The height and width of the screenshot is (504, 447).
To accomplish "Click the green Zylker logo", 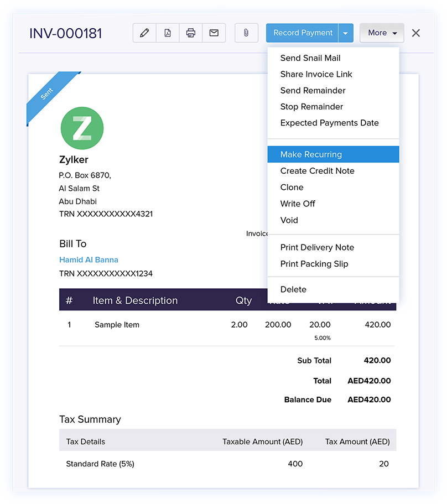I will coord(82,128).
